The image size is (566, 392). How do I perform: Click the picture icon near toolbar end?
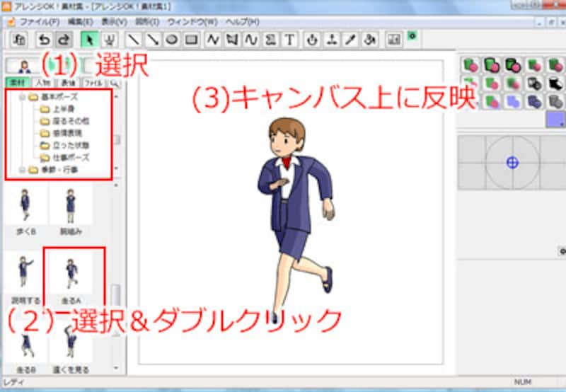(x=393, y=40)
